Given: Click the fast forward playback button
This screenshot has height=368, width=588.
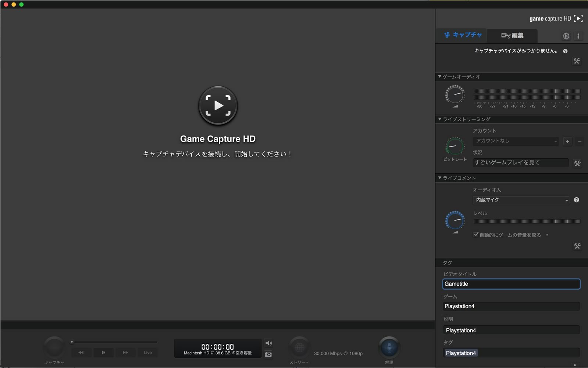Looking at the screenshot, I should point(125,353).
